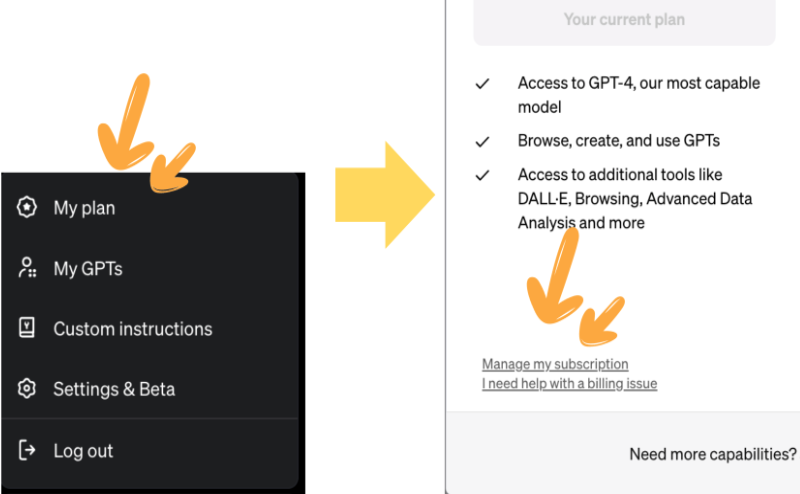The height and width of the screenshot is (494, 800).
Task: Follow the billing issue help link
Action: pyautogui.click(x=569, y=384)
